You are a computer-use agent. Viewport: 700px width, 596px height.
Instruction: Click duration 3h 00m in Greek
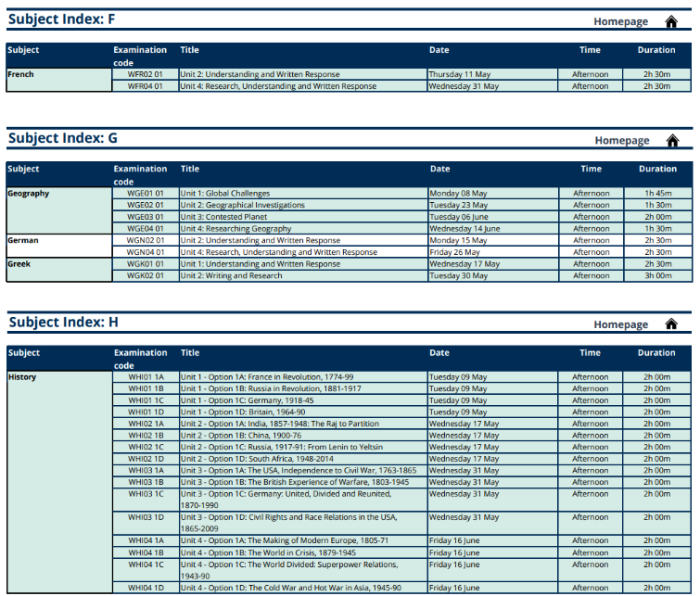point(658,275)
